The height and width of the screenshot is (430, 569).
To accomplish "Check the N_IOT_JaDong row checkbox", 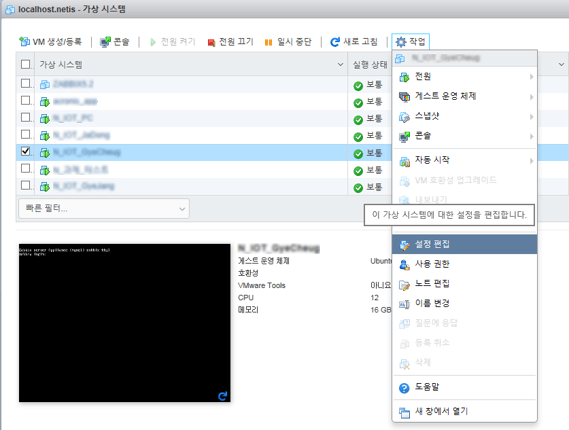I will [25, 134].
